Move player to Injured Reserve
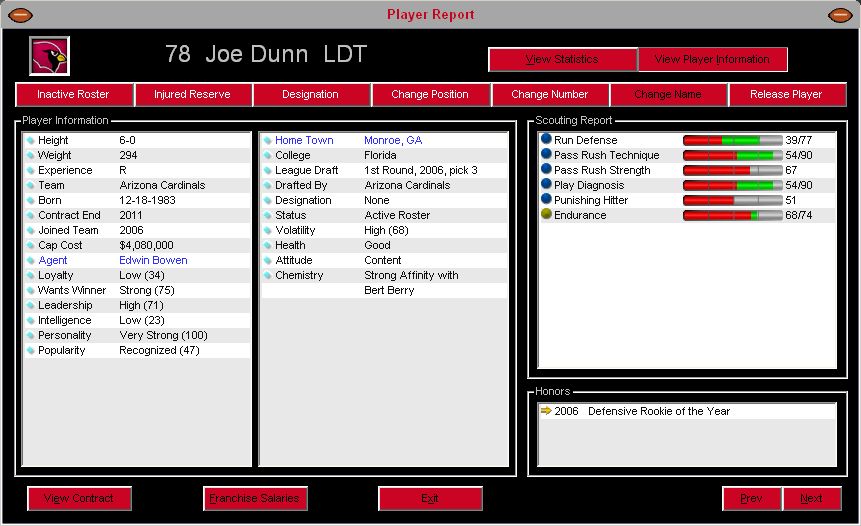The width and height of the screenshot is (861, 526). [192, 95]
